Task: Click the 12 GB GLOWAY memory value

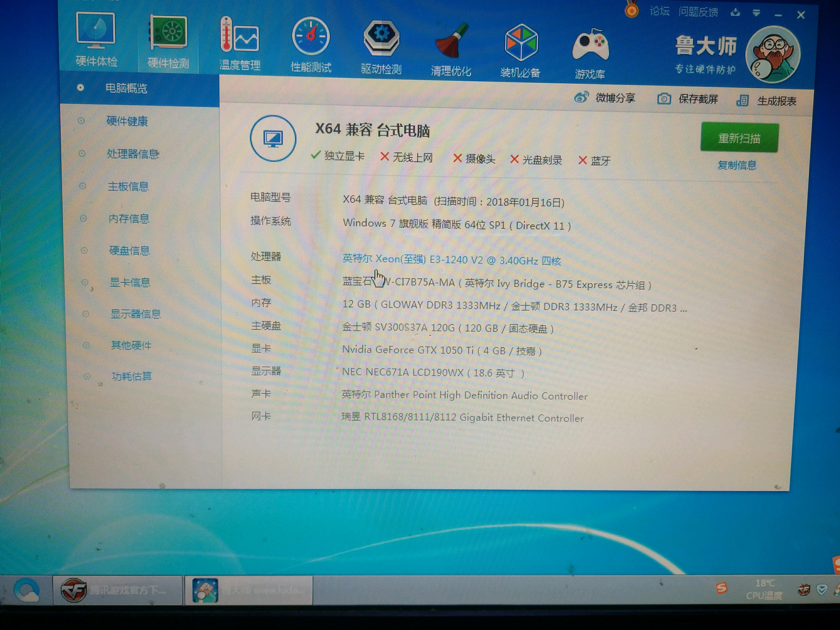Action: coord(514,306)
